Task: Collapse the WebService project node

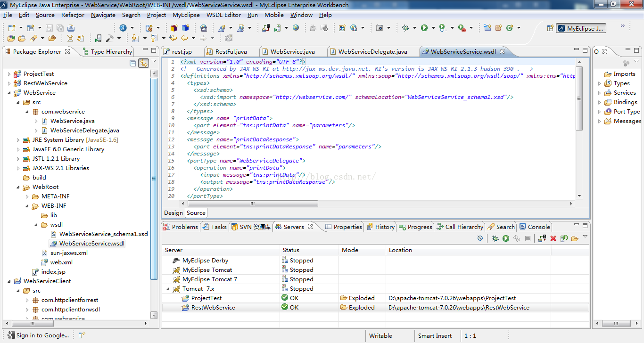Action: (9, 93)
